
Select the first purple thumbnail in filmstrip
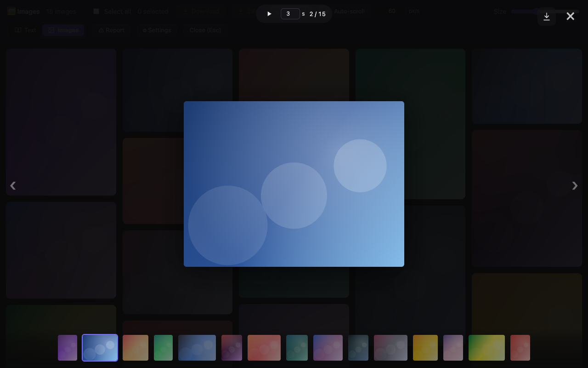click(x=68, y=348)
